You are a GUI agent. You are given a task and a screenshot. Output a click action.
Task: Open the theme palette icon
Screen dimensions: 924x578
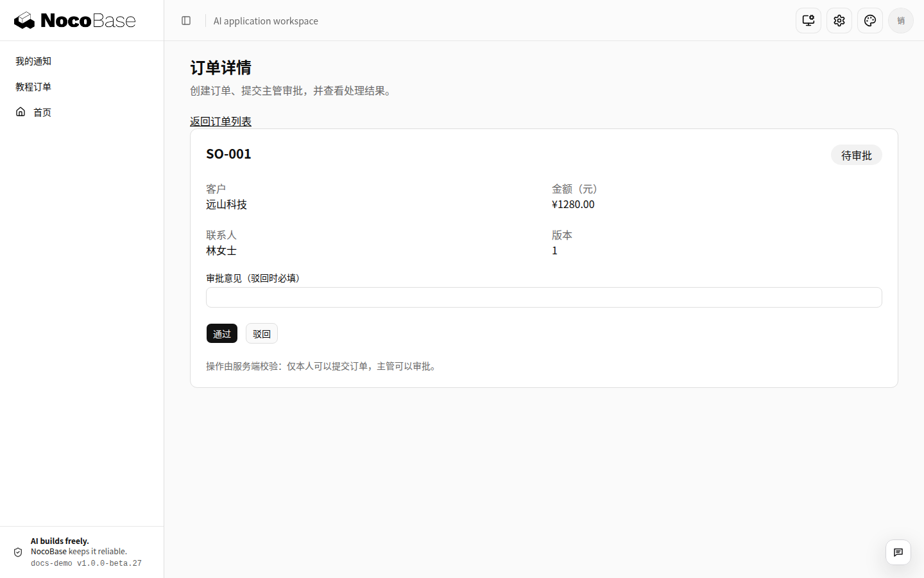click(x=870, y=21)
